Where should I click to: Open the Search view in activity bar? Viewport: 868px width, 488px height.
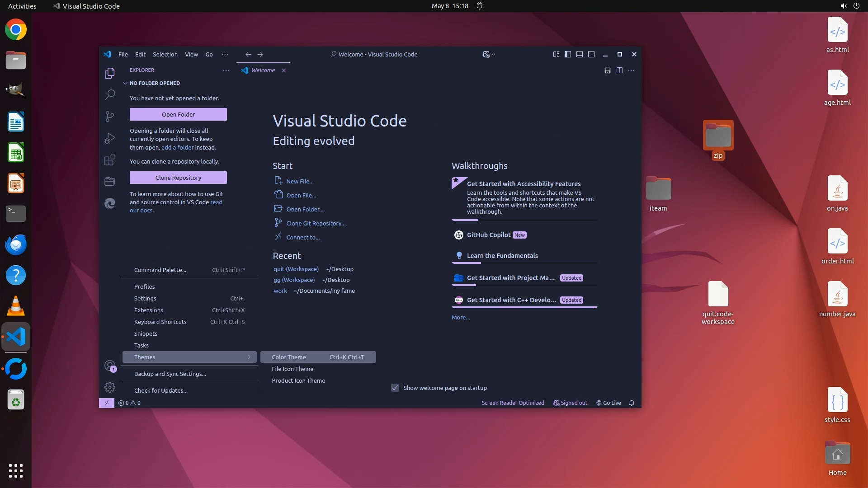110,94
